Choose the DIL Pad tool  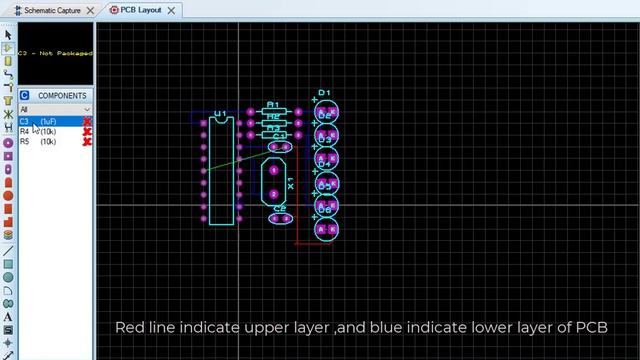8,169
